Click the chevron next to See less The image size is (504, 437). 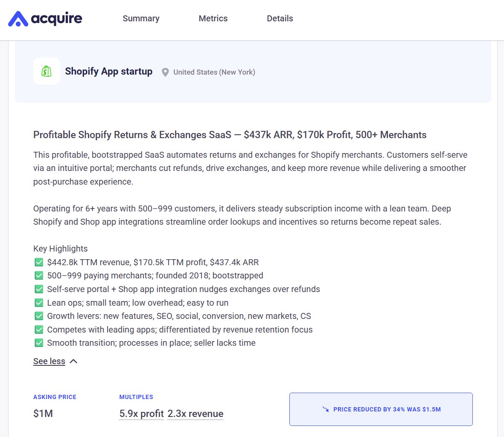click(x=73, y=361)
